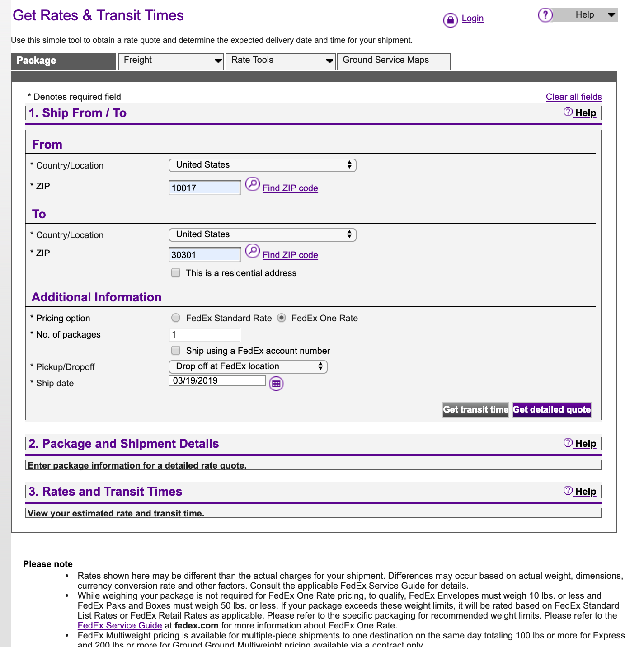Click the 'Additional Information' heading
Viewport: 644px width, 647px height.
97,297
